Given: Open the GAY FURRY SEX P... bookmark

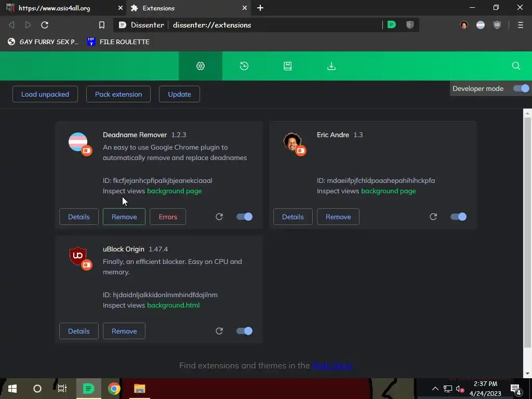Looking at the screenshot, I should (43, 42).
